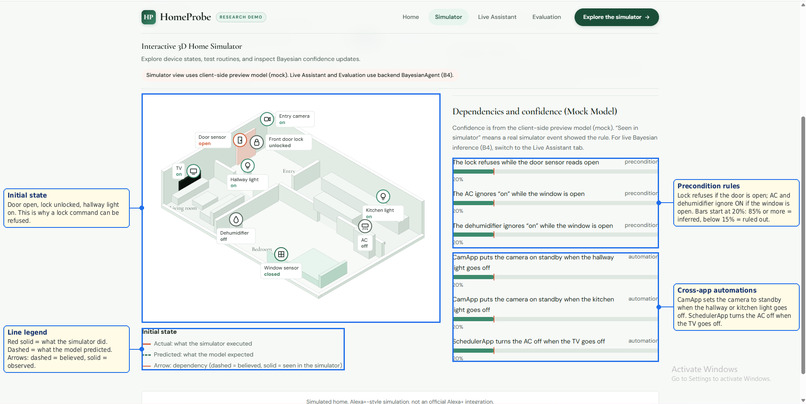This screenshot has height=404, width=806.
Task: Click 'Predicted: what the model expected' legend entry
Action: [198, 355]
